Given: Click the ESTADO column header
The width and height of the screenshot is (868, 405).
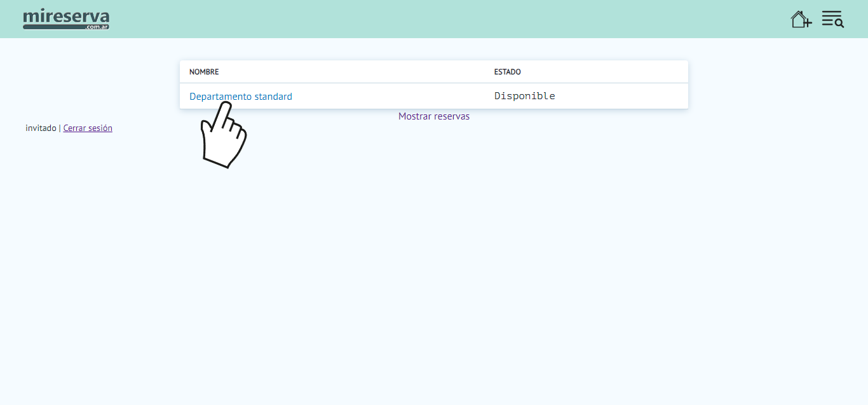Looking at the screenshot, I should [507, 72].
